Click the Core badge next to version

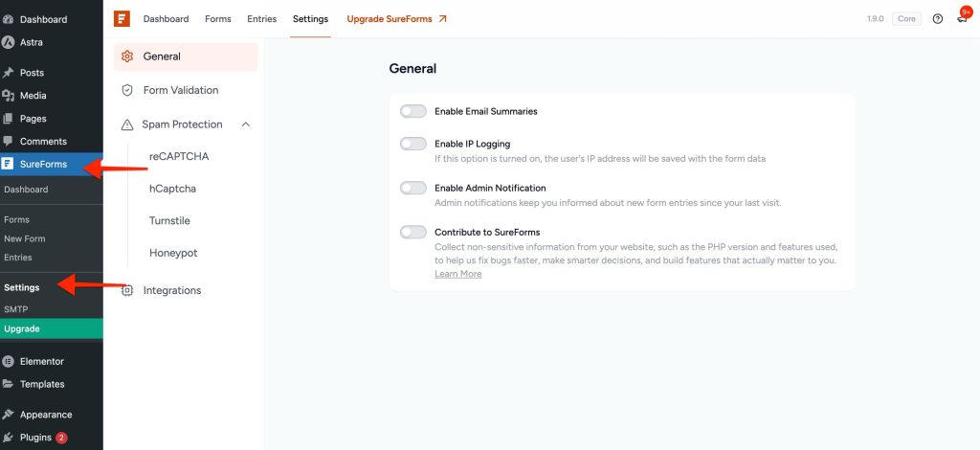[x=906, y=19]
